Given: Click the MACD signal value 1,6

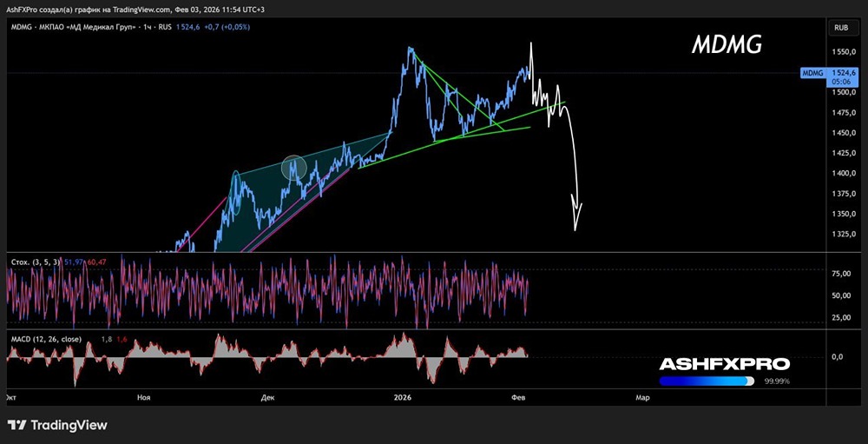Looking at the screenshot, I should coord(122,339).
